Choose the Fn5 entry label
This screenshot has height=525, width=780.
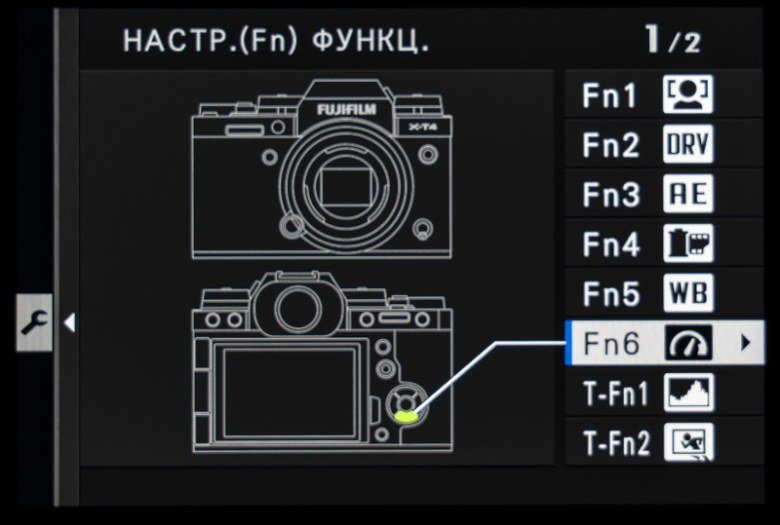tap(611, 294)
